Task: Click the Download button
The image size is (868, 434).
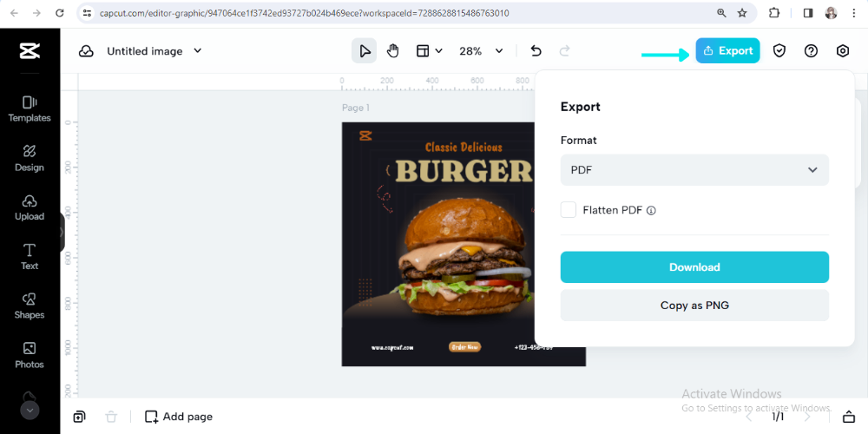Action: pos(694,267)
